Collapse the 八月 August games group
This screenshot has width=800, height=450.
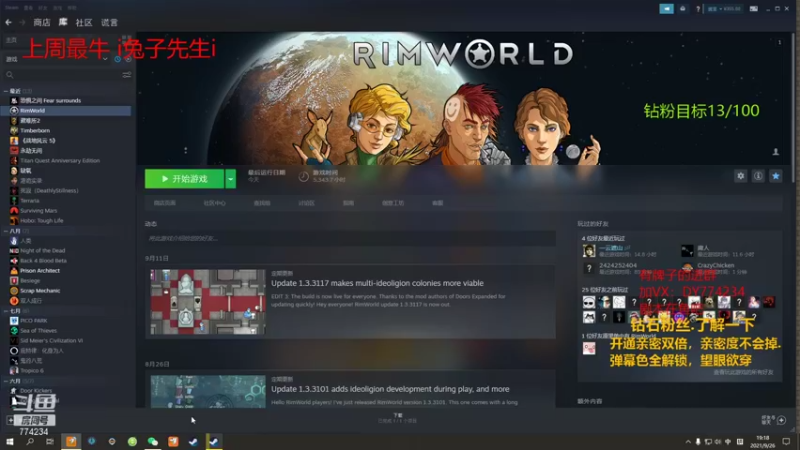click(6, 231)
